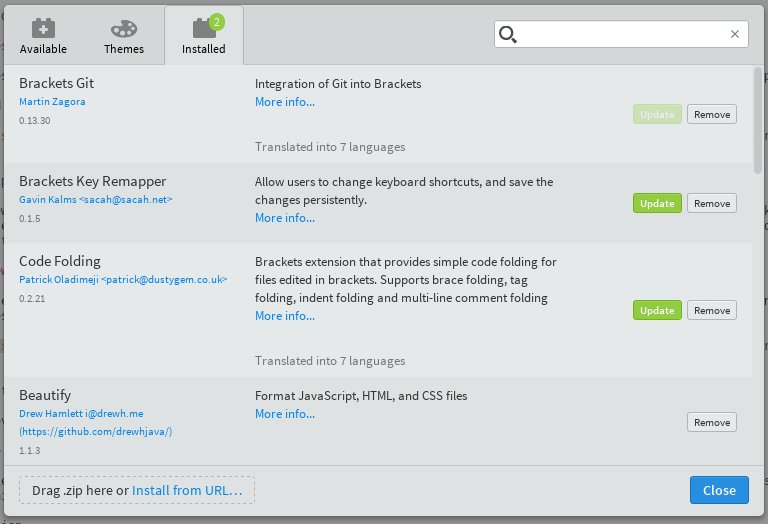This screenshot has height=524, width=768.
Task: Click the Code Folding title
Action: (60, 261)
